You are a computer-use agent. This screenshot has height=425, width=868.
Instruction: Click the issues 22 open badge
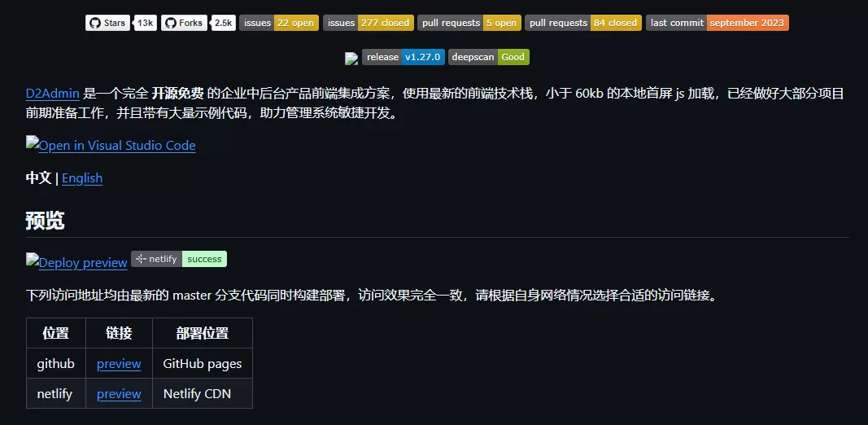tap(279, 23)
